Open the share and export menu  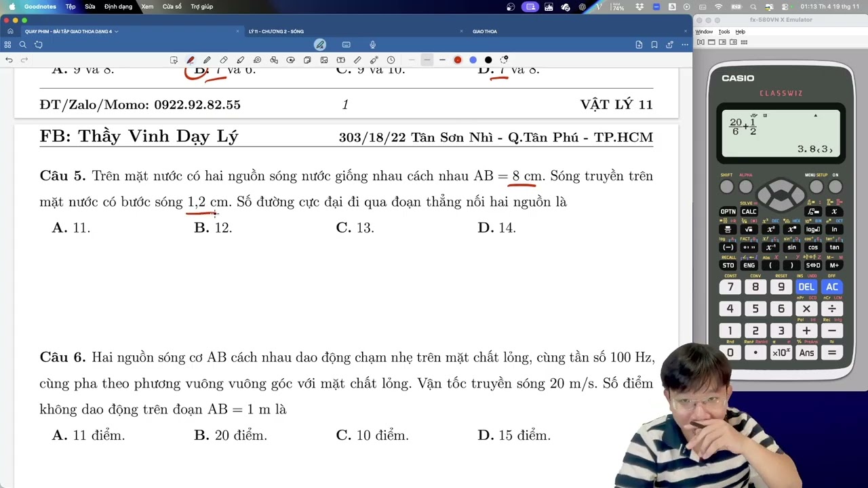[669, 45]
